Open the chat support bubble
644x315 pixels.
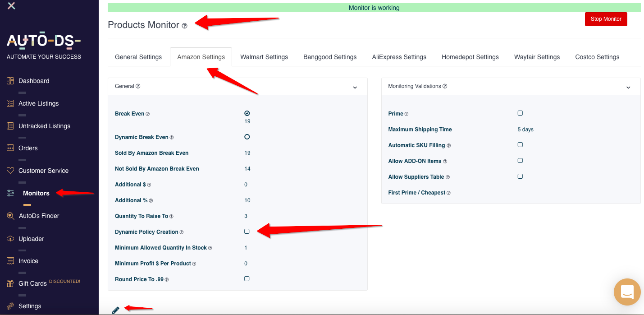[627, 292]
